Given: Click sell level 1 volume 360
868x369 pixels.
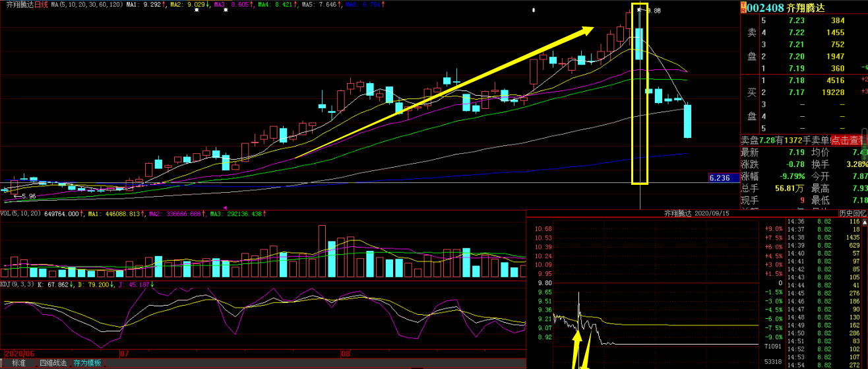Looking at the screenshot, I should 838,69.
